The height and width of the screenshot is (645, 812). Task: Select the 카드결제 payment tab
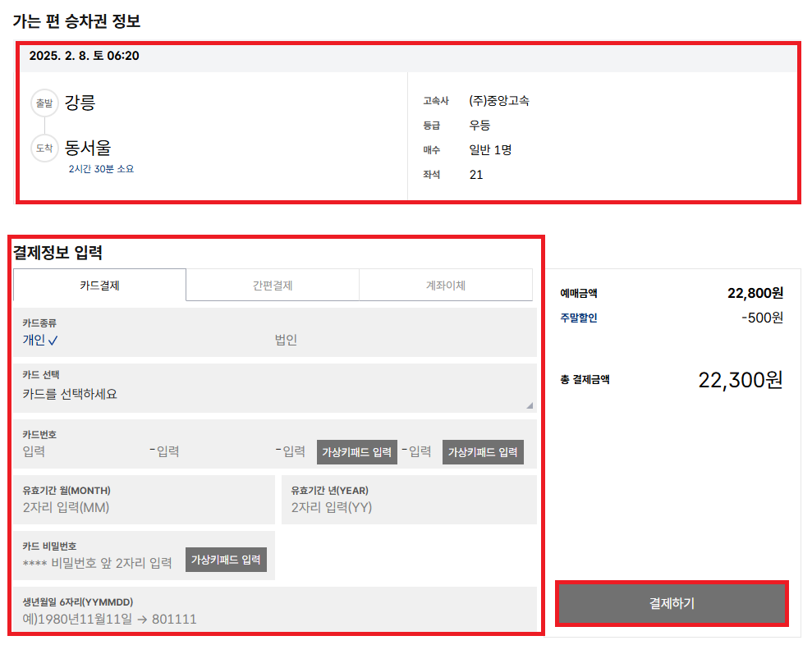pos(99,285)
